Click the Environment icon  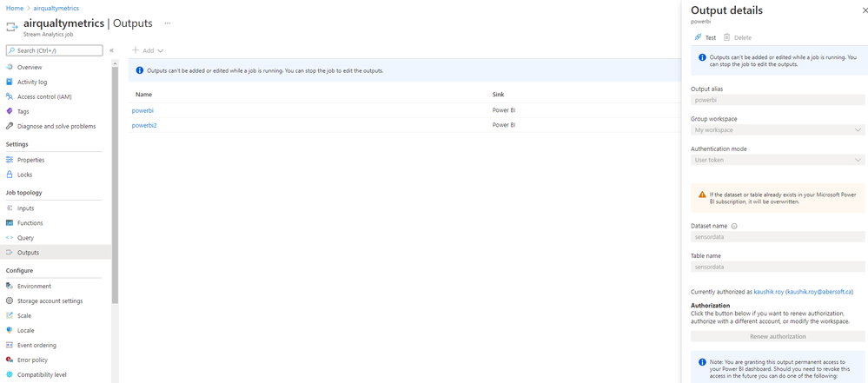tap(9, 286)
